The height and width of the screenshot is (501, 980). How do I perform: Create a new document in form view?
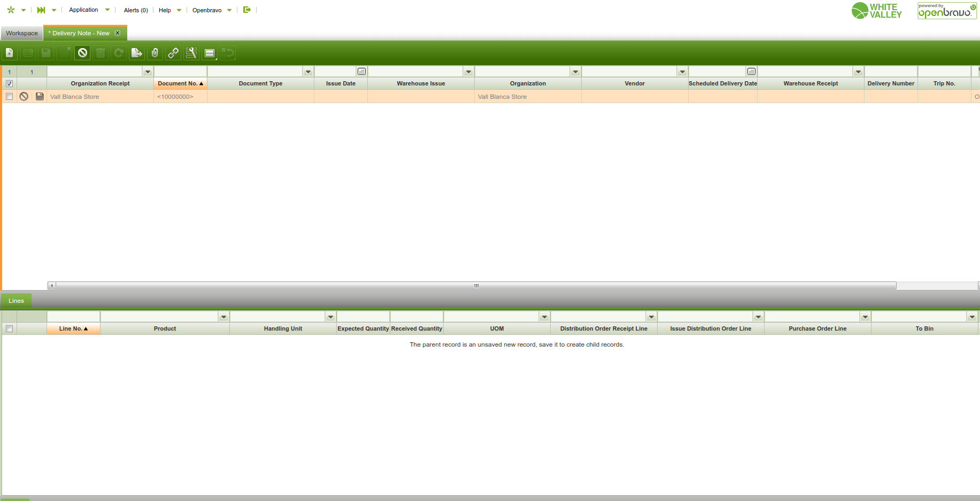pyautogui.click(x=10, y=53)
